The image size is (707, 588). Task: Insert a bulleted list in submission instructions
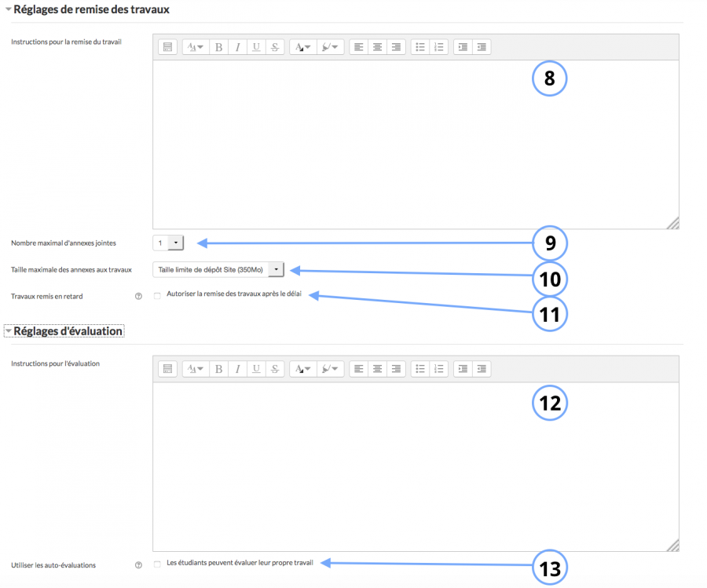420,46
